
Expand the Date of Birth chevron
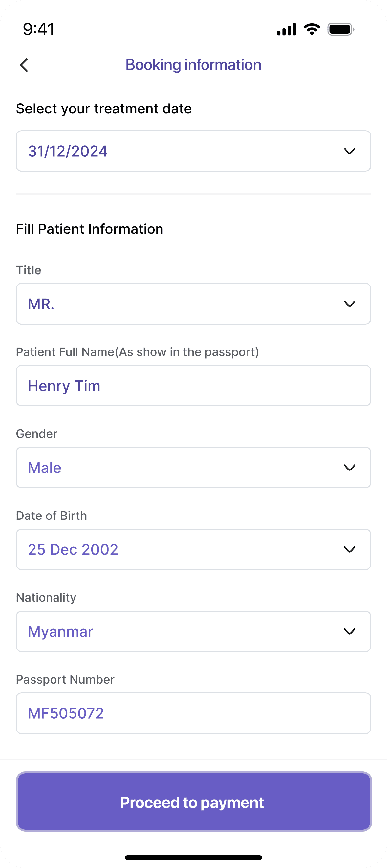pyautogui.click(x=350, y=550)
